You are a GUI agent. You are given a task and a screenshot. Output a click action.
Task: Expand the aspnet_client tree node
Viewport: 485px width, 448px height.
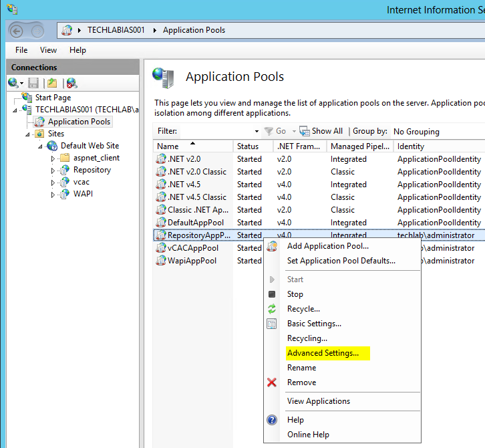click(53, 158)
